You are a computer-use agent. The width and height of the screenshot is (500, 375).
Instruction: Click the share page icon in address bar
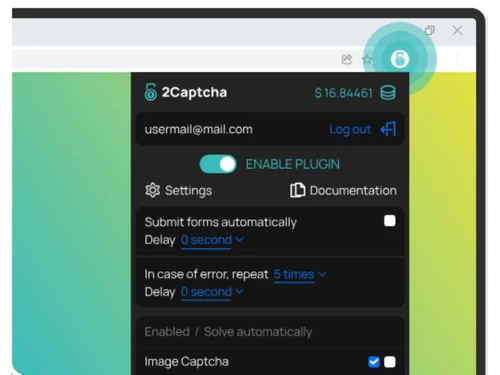pyautogui.click(x=347, y=59)
